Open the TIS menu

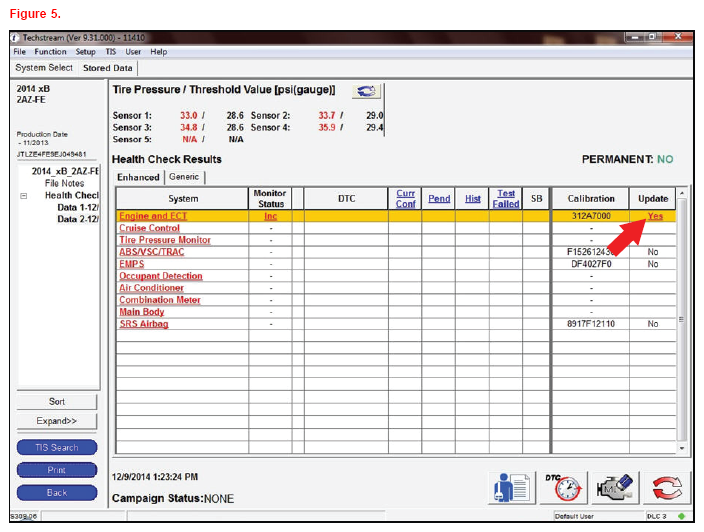(x=111, y=52)
